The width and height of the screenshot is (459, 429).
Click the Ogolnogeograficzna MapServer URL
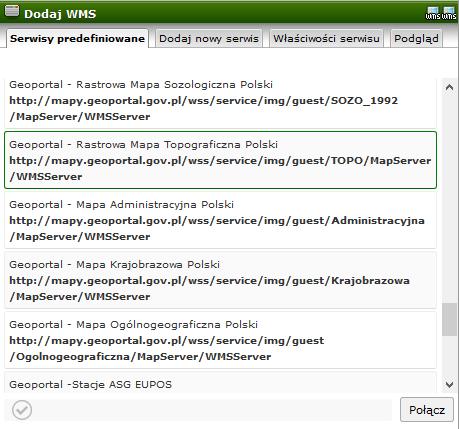(167, 349)
